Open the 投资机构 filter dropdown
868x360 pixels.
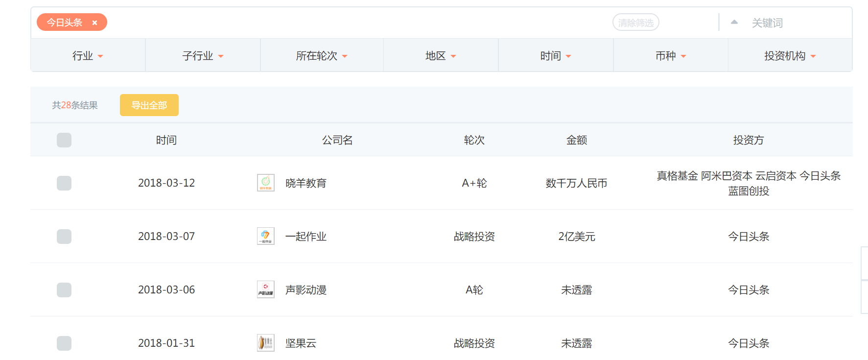coord(790,56)
